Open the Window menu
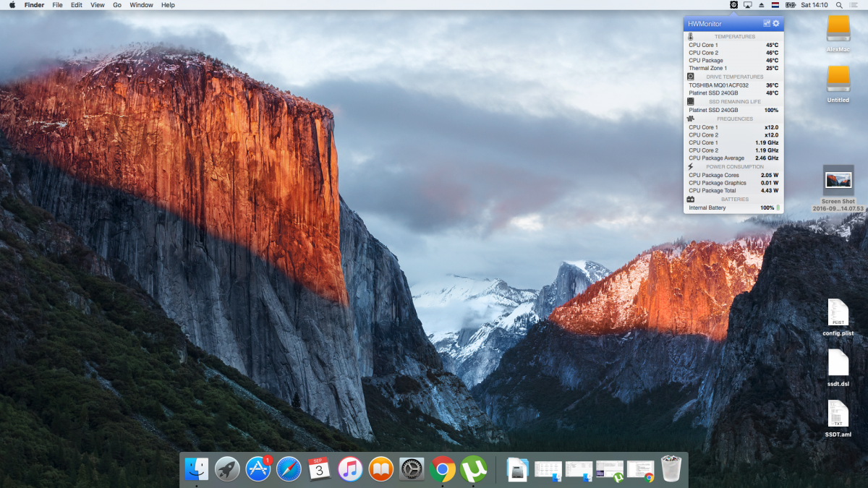The width and height of the screenshot is (868, 488). tap(141, 5)
